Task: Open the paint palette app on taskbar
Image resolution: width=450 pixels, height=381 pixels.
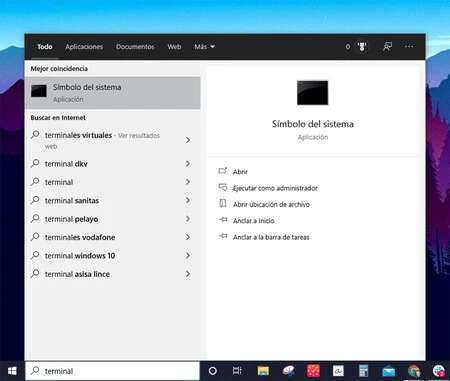Action: (x=288, y=371)
